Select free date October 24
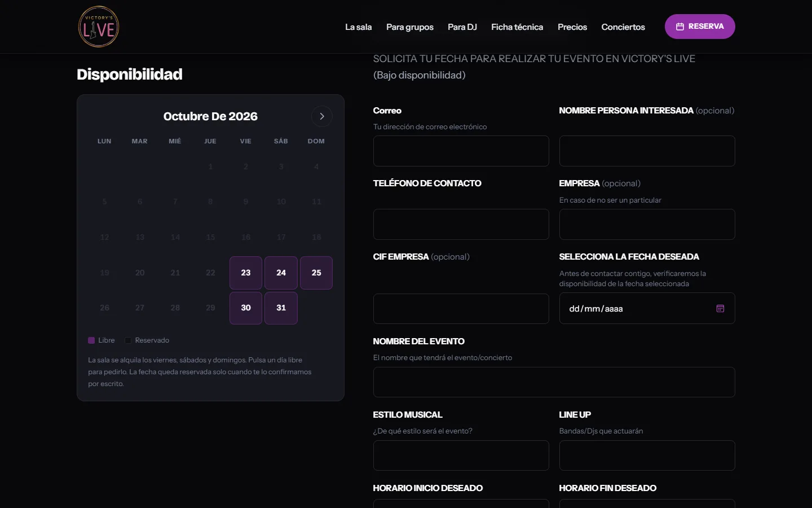Viewport: 812px width, 508px height. (281, 273)
